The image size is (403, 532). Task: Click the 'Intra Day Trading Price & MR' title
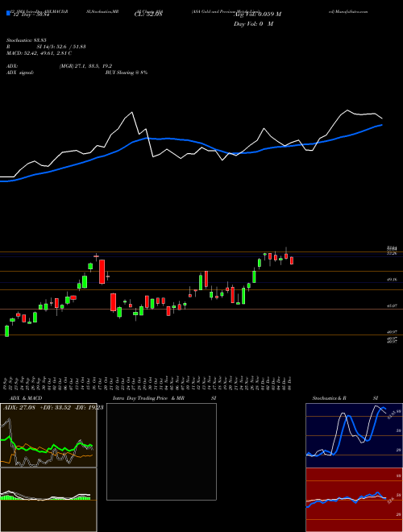click(148, 398)
